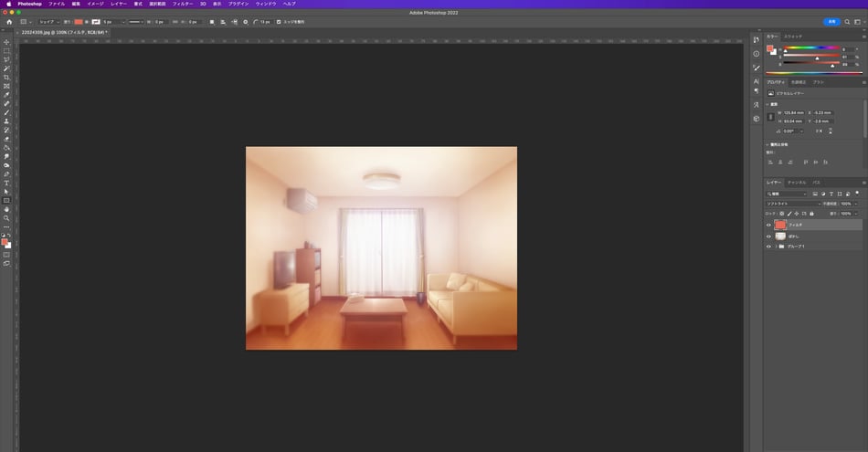Select the Move tool
868x452 pixels.
click(6, 42)
